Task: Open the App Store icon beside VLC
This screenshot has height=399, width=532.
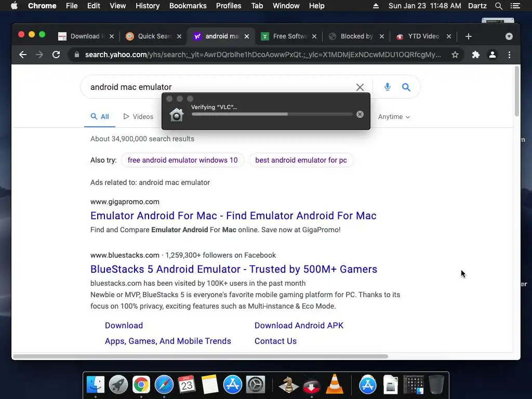Action: coord(368,384)
